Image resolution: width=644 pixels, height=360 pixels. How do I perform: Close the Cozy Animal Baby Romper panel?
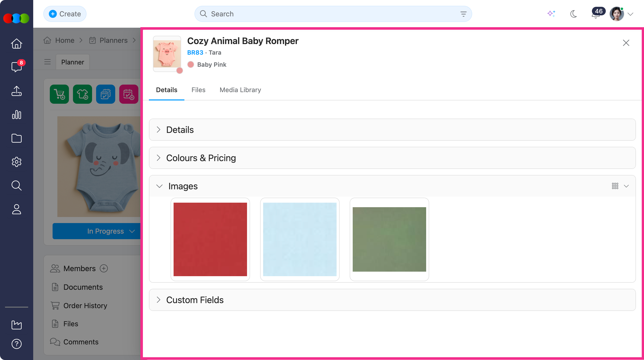(626, 43)
